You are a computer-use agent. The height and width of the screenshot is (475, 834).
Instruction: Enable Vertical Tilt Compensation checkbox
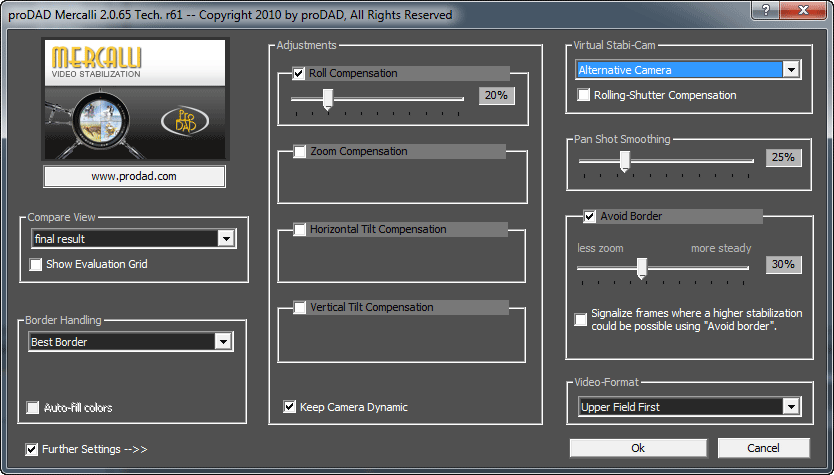click(300, 307)
